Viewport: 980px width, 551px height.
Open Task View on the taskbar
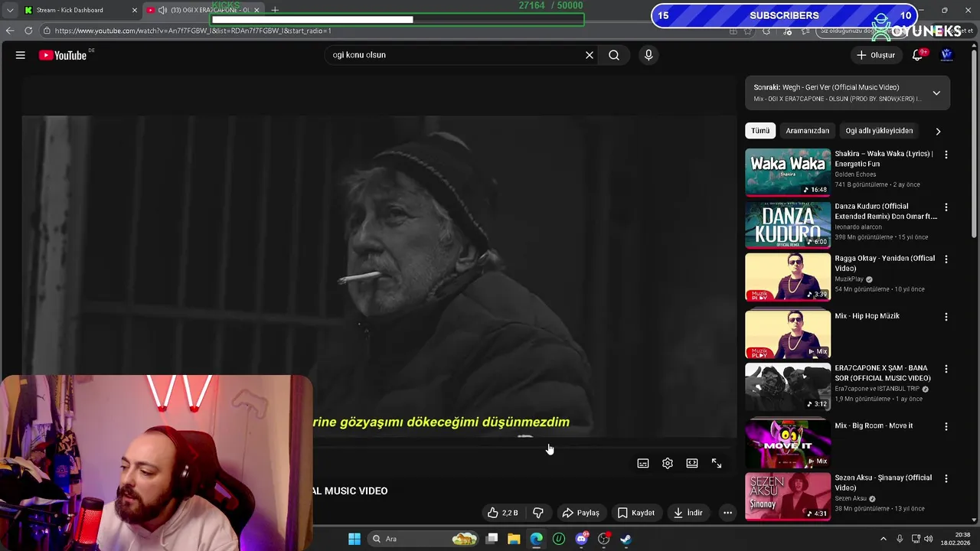[x=492, y=539]
